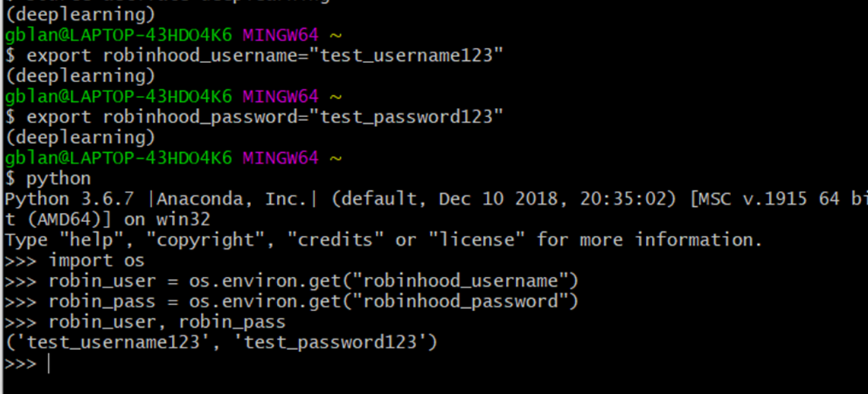
Task: Click the (deeplearning) label below the username export
Action: tap(80, 76)
